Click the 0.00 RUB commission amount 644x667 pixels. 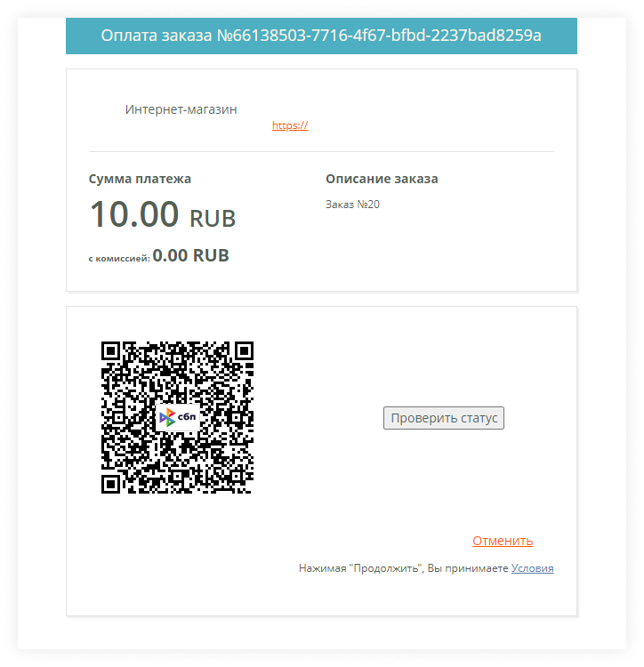tap(190, 255)
